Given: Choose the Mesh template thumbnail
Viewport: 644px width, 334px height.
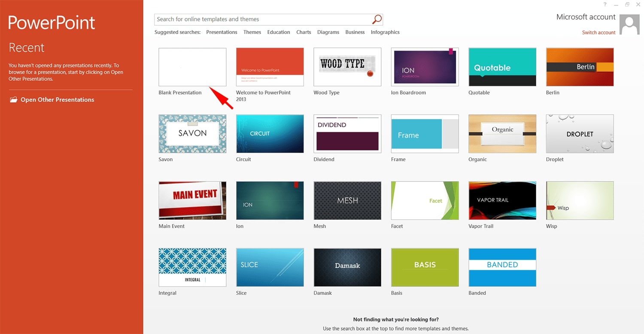Looking at the screenshot, I should (x=347, y=200).
